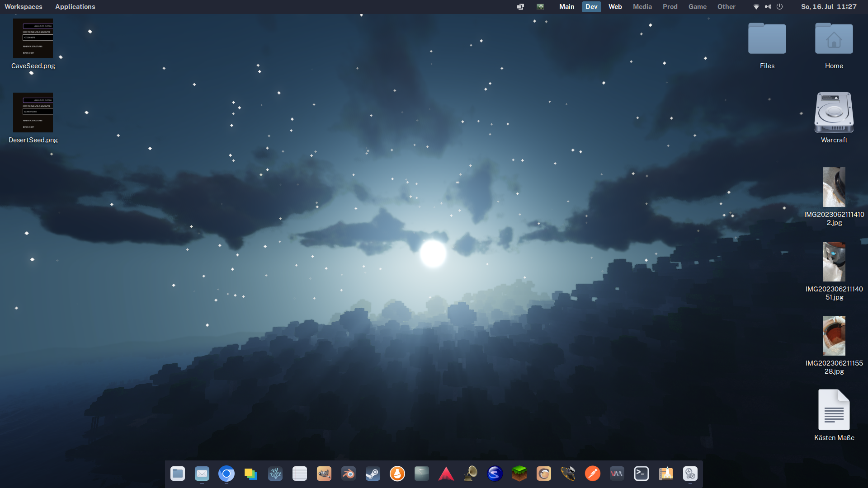Open the Workspaces menu
The image size is (868, 488).
(x=24, y=7)
